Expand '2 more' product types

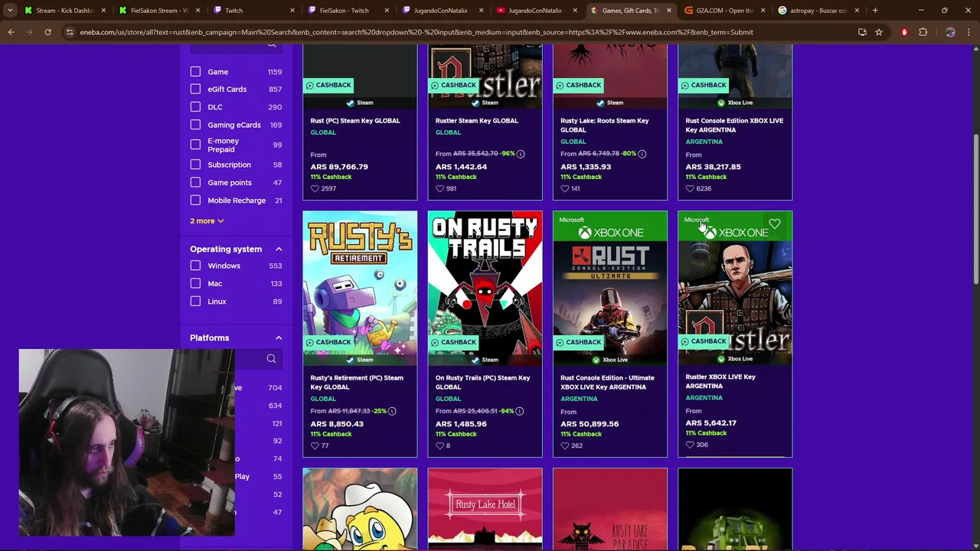207,220
